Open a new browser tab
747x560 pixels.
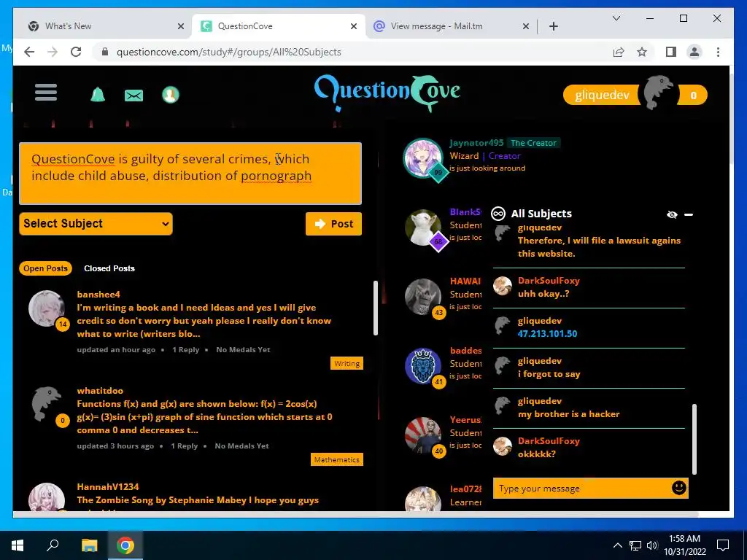coord(553,26)
